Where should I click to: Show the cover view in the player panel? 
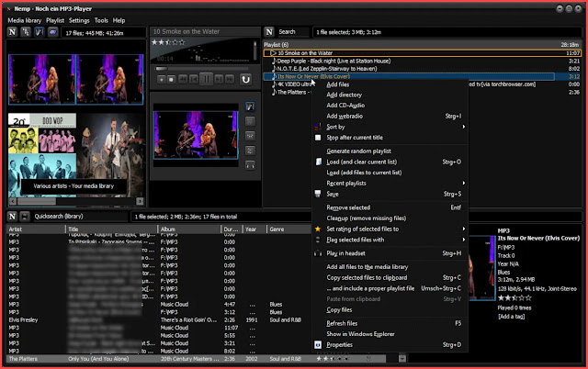point(250,106)
